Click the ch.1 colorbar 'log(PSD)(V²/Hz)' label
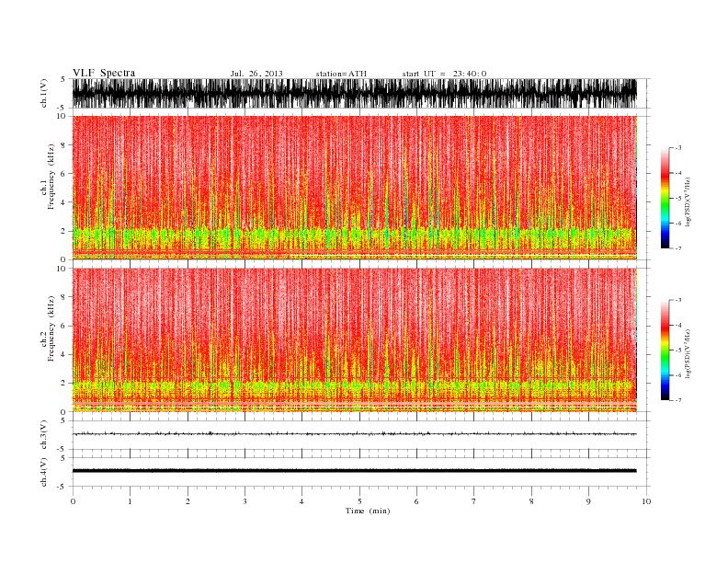This screenshot has height=563, width=728. click(x=688, y=202)
